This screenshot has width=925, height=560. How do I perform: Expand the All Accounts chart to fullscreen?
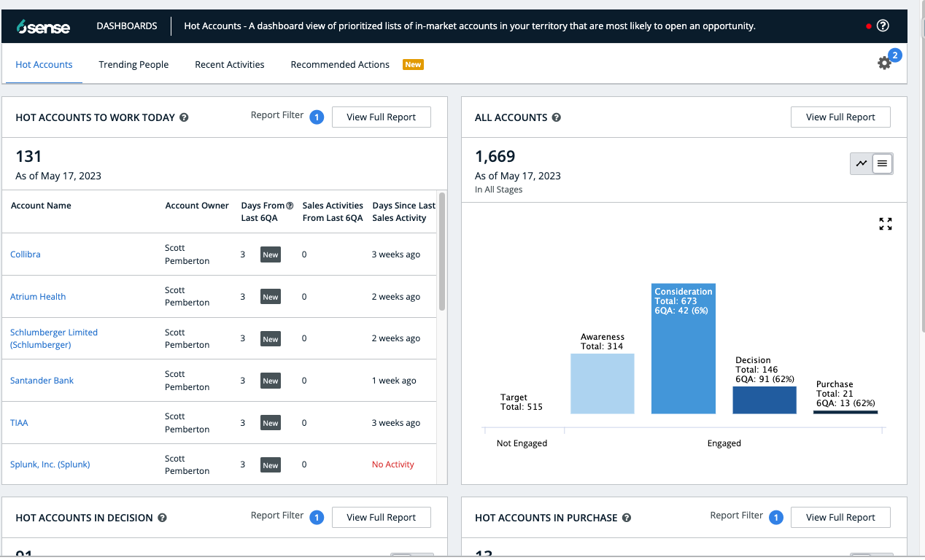(x=886, y=224)
